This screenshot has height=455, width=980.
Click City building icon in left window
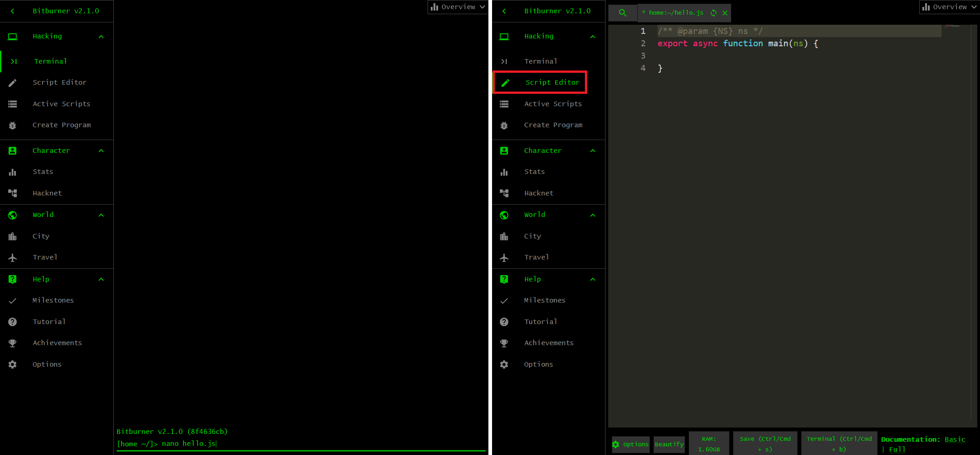(x=12, y=236)
